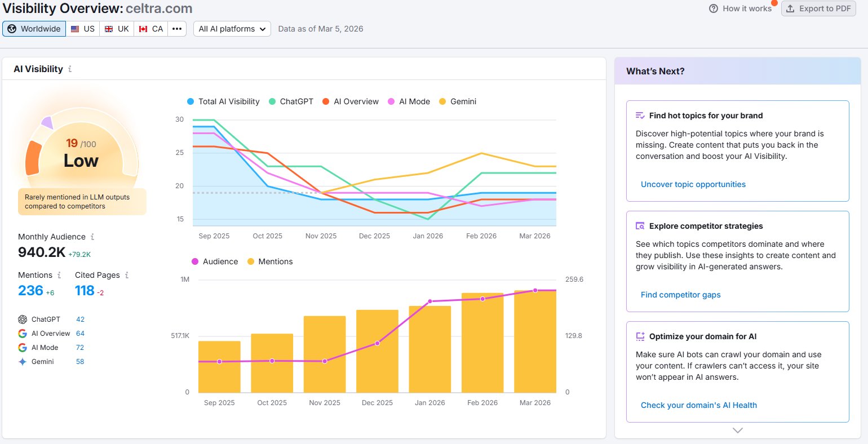The image size is (868, 444).
Task: Click the Gemini yellow legend color dot
Action: tap(442, 101)
